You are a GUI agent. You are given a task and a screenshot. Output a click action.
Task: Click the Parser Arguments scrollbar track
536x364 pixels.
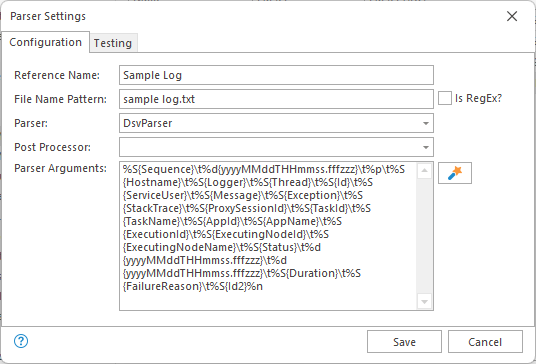pyautogui.click(x=424, y=236)
